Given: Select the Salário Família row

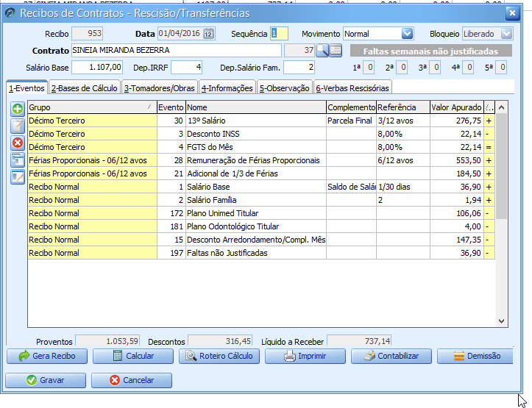Looking at the screenshot, I should pos(261,200).
